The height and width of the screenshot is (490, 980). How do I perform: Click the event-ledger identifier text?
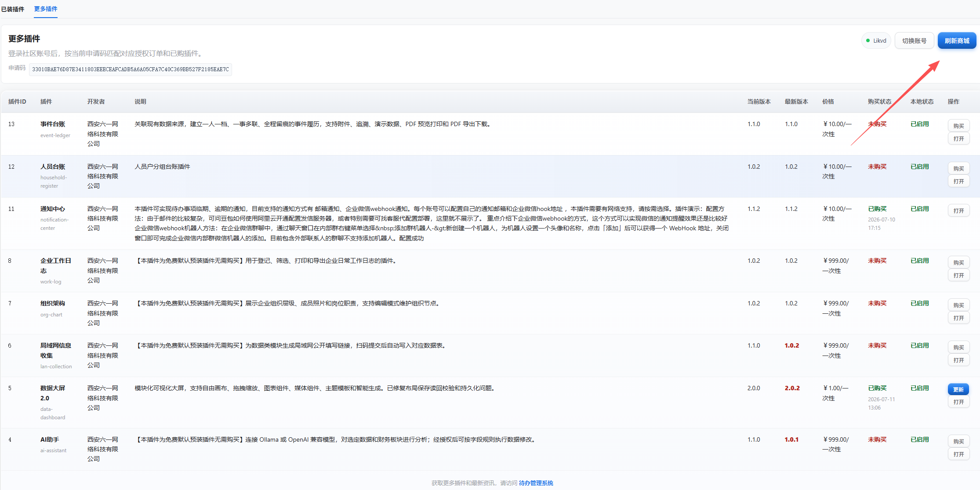pyautogui.click(x=55, y=135)
